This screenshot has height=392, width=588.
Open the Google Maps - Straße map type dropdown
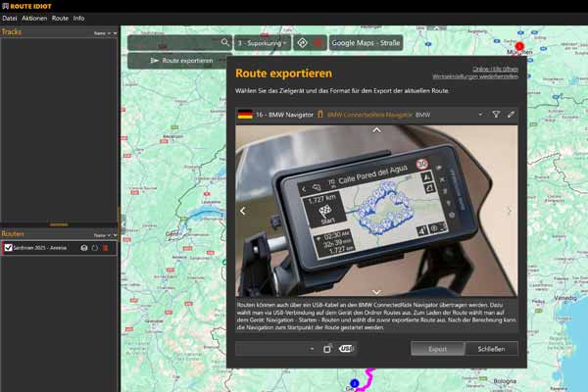pyautogui.click(x=366, y=43)
